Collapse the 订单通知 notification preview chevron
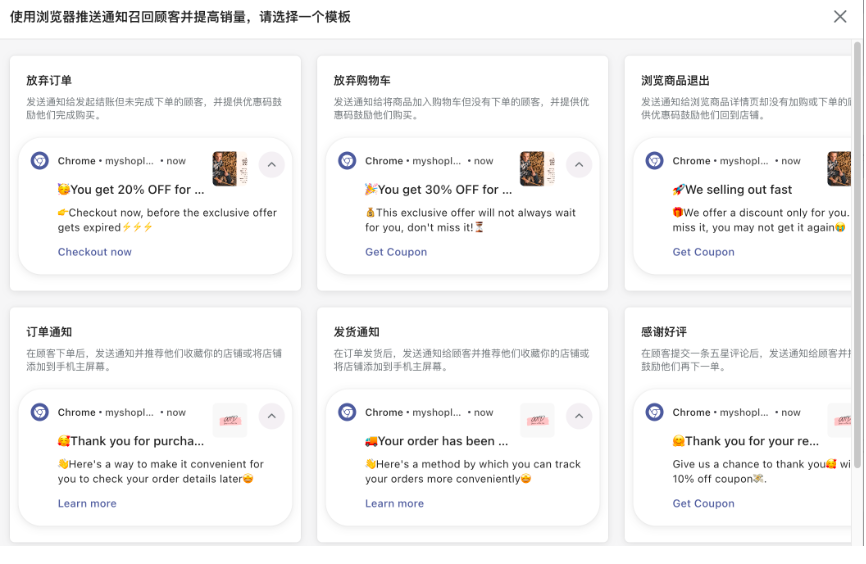Image resolution: width=866 pixels, height=564 pixels. tap(272, 416)
